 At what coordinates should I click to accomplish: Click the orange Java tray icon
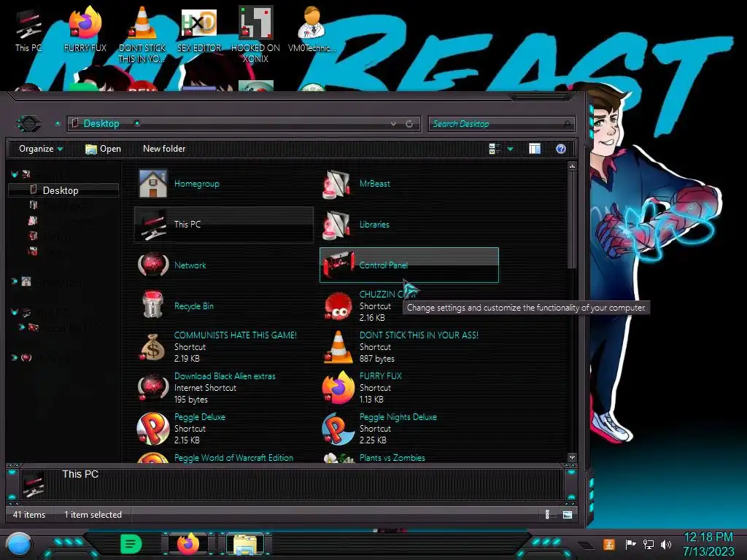point(609,544)
